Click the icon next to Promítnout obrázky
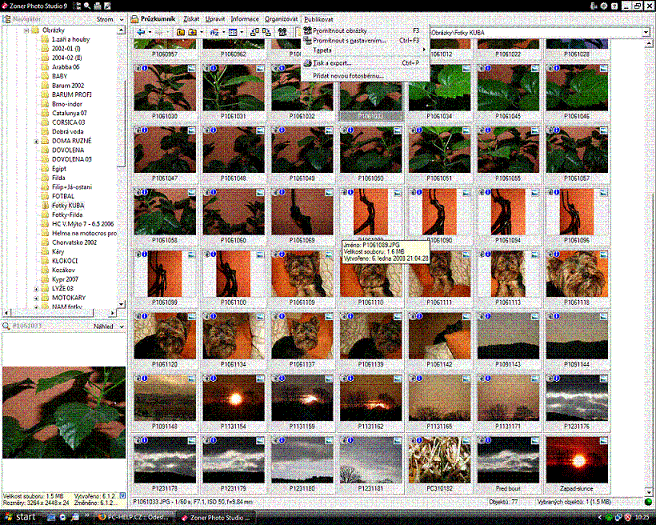656x525 pixels. pyautogui.click(x=306, y=30)
